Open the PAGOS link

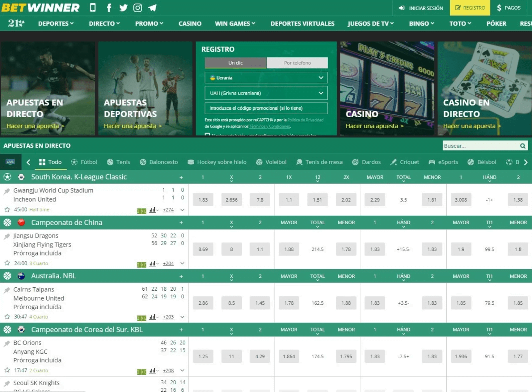[x=509, y=8]
